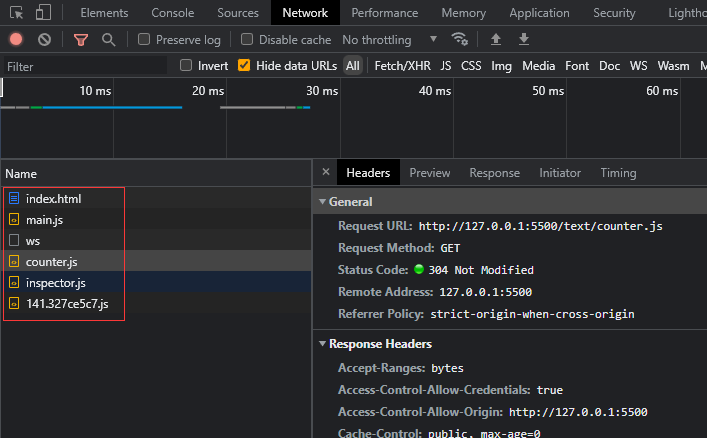This screenshot has height=438, width=707.
Task: Collapse the General section
Action: coord(322,202)
